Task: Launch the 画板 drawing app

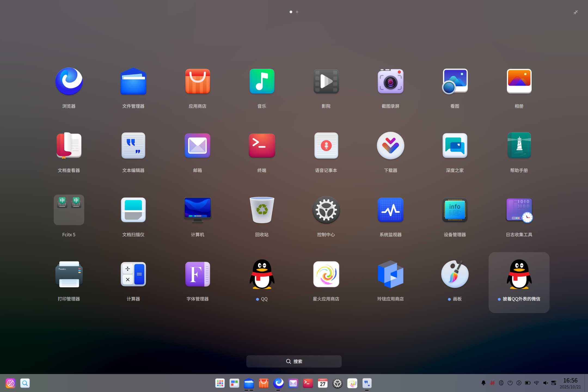Action: 455,274
